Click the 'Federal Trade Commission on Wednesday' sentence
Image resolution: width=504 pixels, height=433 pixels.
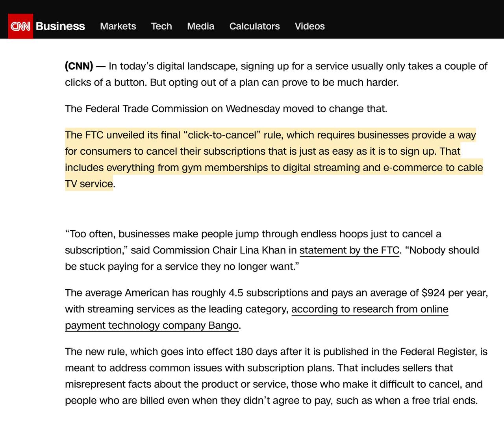[x=226, y=109]
